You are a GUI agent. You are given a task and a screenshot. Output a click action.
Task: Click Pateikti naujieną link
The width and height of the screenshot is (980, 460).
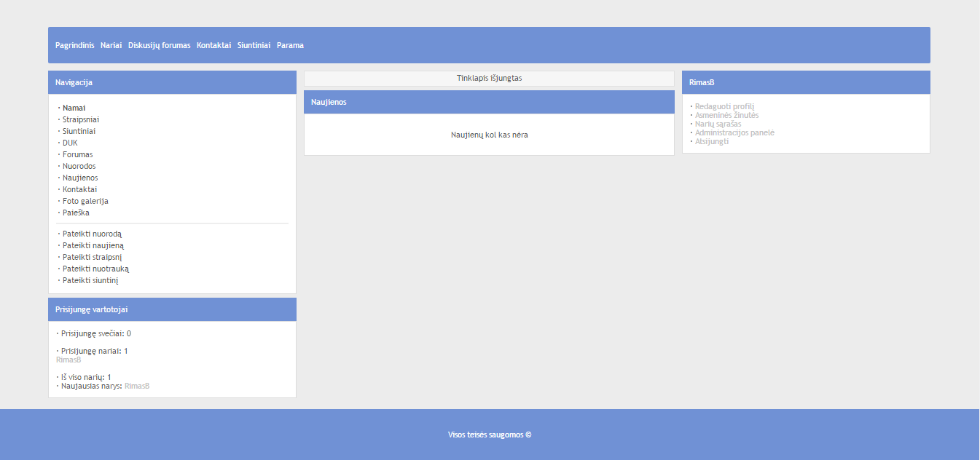coord(93,245)
